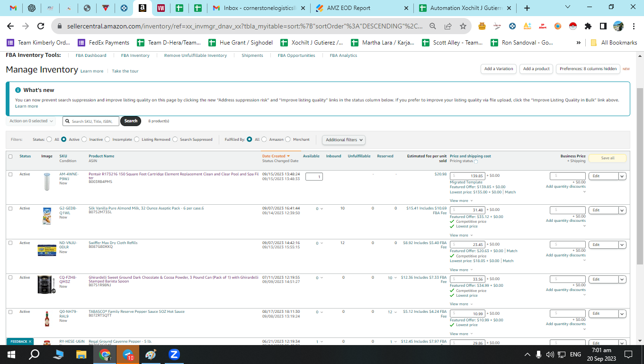This screenshot has height=364, width=644.
Task: Bookmark this page with the star icon
Action: coord(463,26)
